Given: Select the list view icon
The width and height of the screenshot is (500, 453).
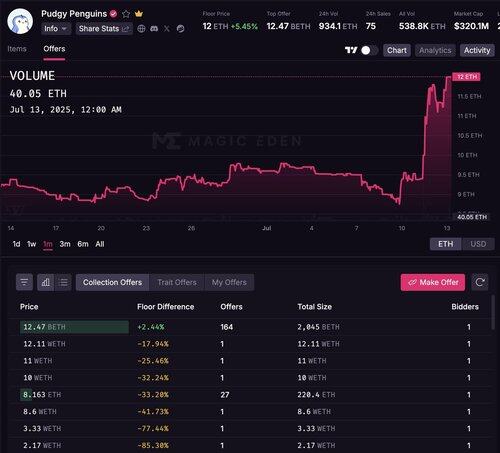Looking at the screenshot, I should click(x=63, y=282).
